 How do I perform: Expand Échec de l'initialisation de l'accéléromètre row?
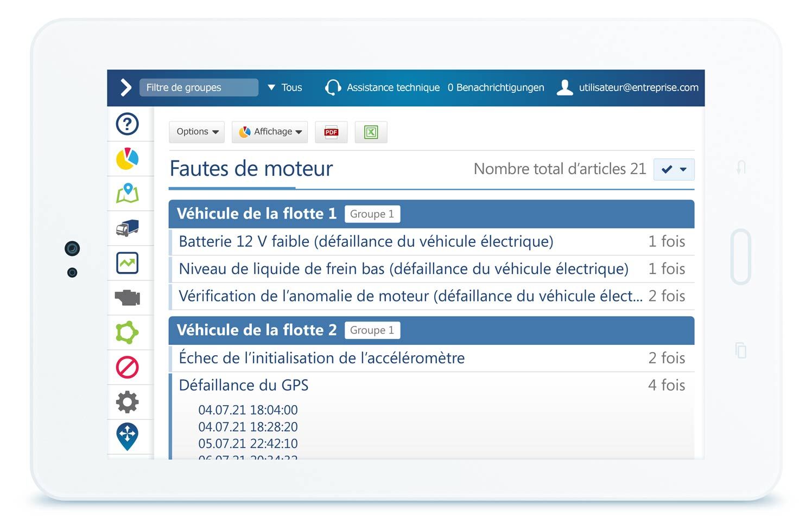tap(432, 358)
